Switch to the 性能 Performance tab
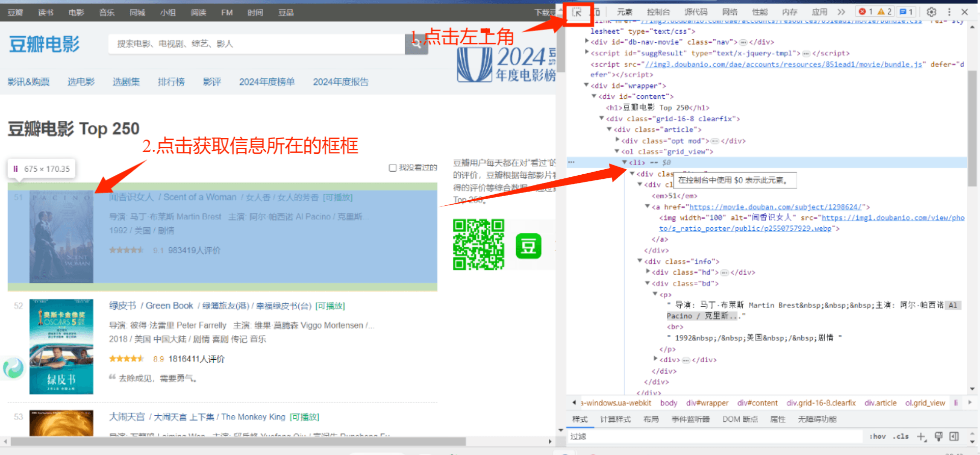This screenshot has height=455, width=980. coord(760,12)
